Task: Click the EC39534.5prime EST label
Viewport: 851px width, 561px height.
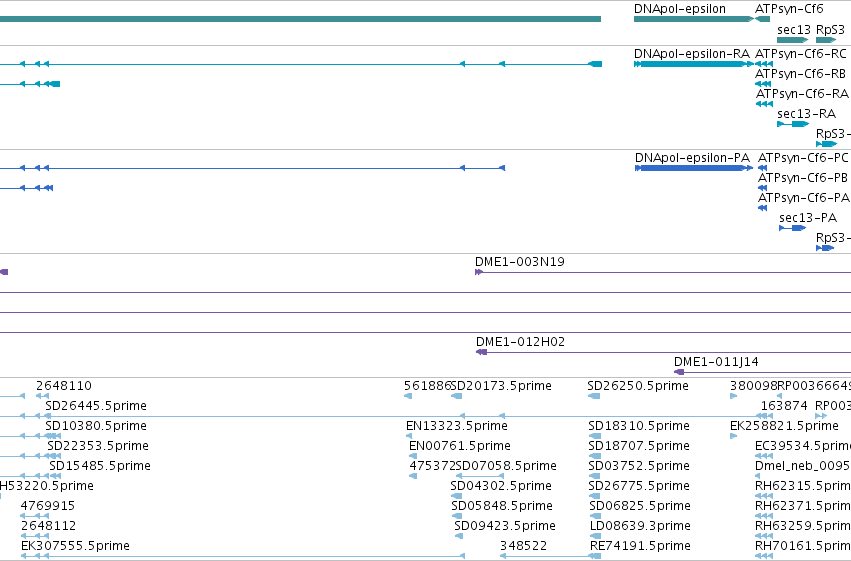Action: coord(803,446)
